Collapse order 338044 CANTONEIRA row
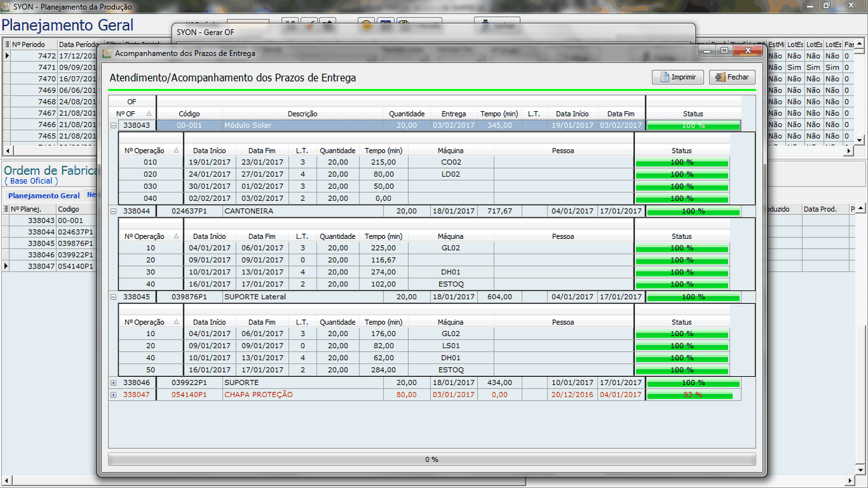The width and height of the screenshot is (868, 488). pos(113,211)
